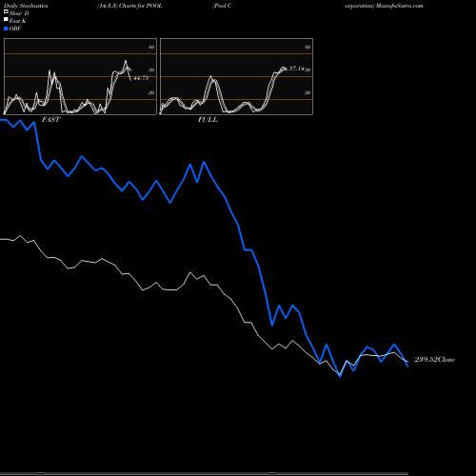Click the '239.52Close' price label
Viewport: 476px width, 476px height.
[435, 360]
